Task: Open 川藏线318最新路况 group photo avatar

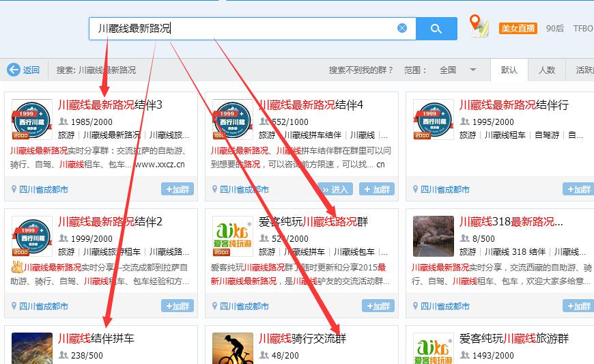Action: pos(433,236)
